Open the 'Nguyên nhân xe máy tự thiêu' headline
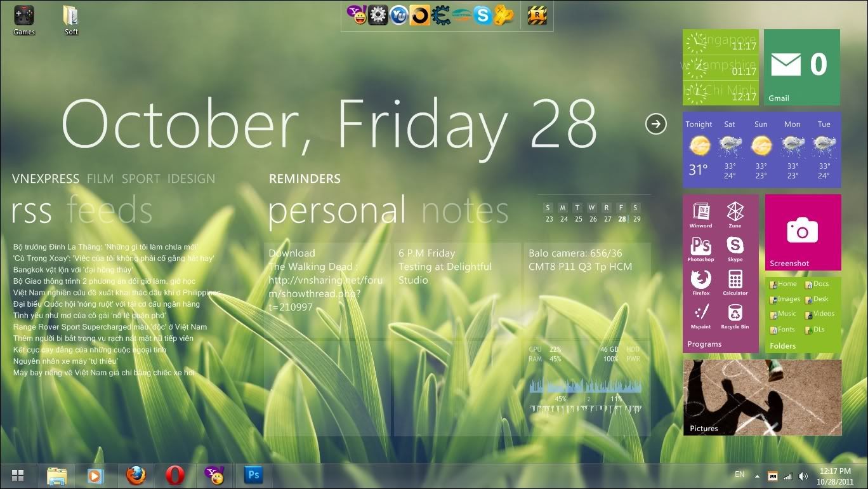This screenshot has width=868, height=489. pos(65,361)
